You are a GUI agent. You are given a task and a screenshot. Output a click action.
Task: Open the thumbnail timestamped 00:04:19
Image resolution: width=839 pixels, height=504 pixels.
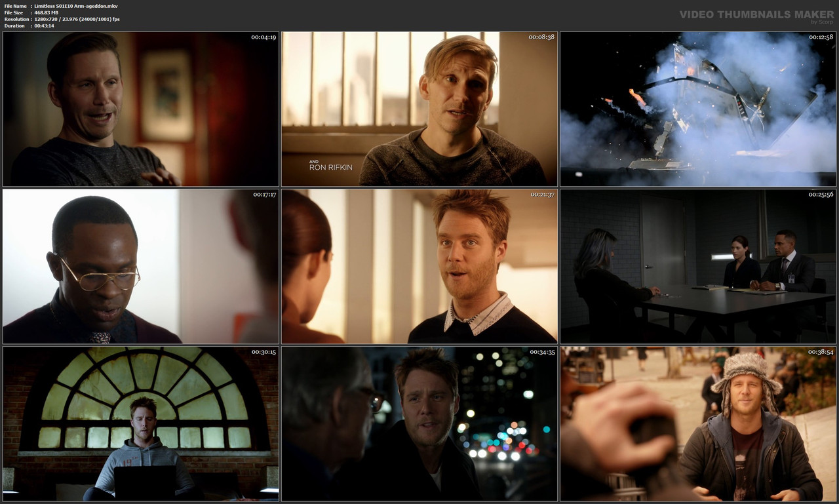pyautogui.click(x=140, y=109)
